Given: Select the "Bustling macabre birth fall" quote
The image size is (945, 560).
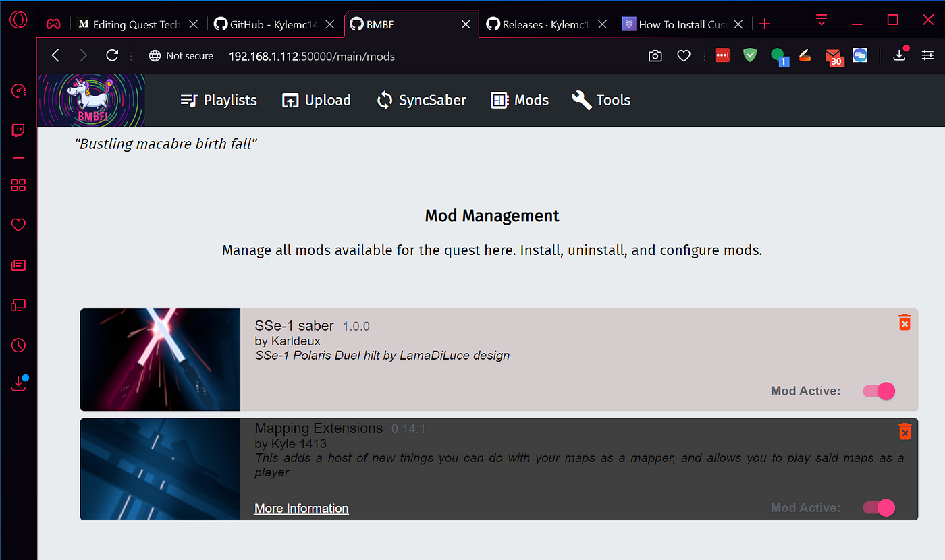Looking at the screenshot, I should click(x=166, y=144).
